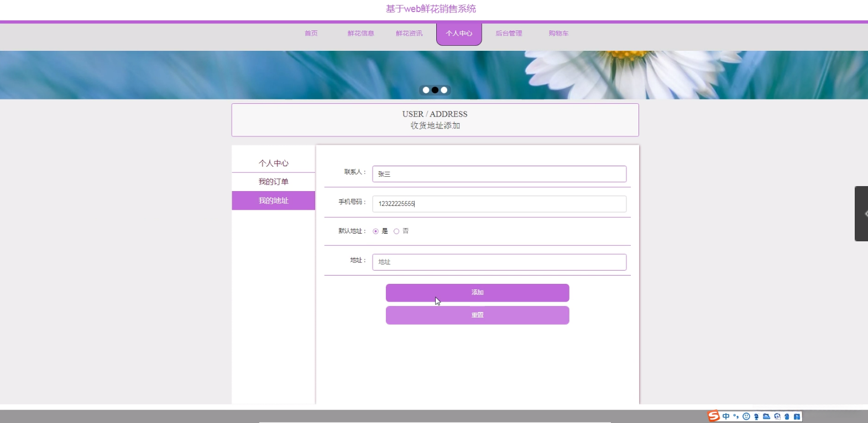Screen dimensions: 868x423
Task: Focus the 手机号码 phone number field
Action: click(499, 204)
